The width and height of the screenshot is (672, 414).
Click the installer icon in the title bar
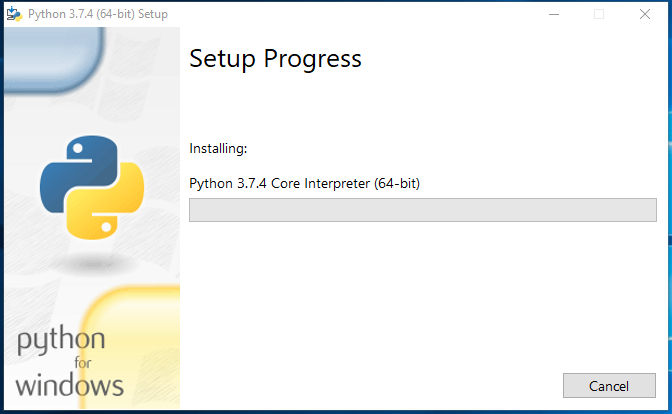point(15,14)
